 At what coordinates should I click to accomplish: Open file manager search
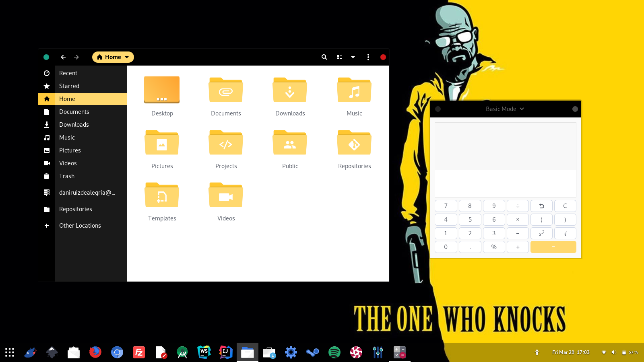click(324, 57)
